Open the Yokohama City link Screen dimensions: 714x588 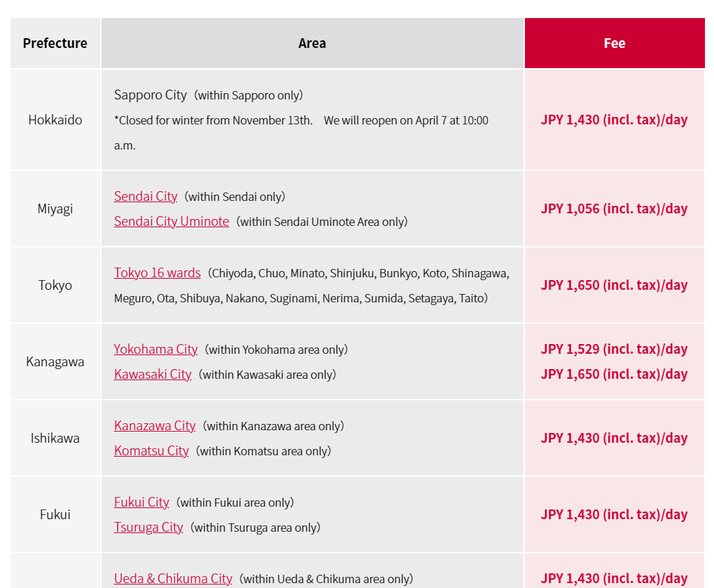pos(155,349)
